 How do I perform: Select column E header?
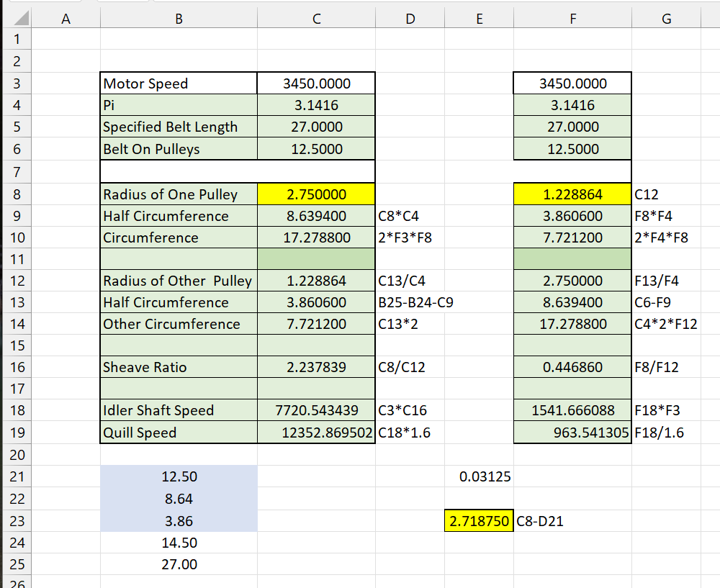click(x=479, y=19)
